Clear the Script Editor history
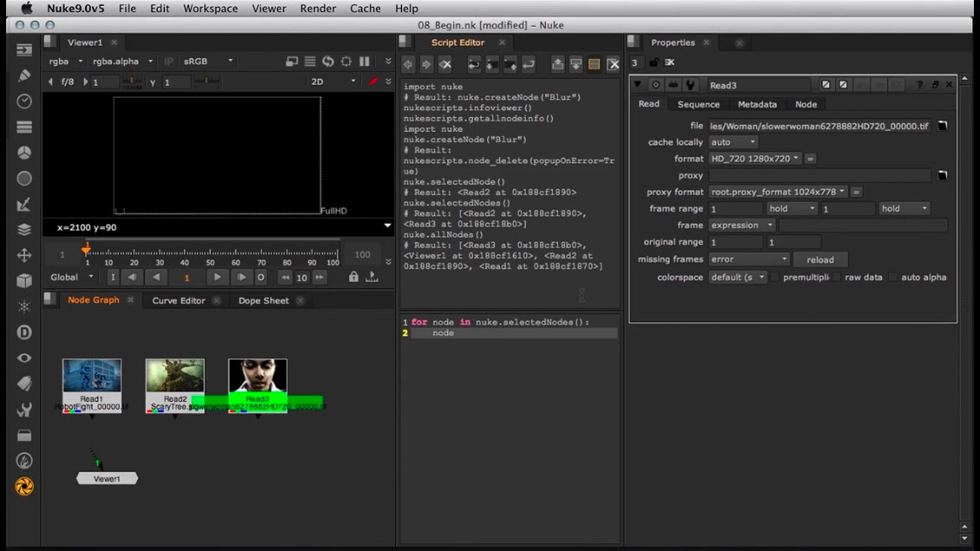Viewport: 980px width, 551px height. 445,64
